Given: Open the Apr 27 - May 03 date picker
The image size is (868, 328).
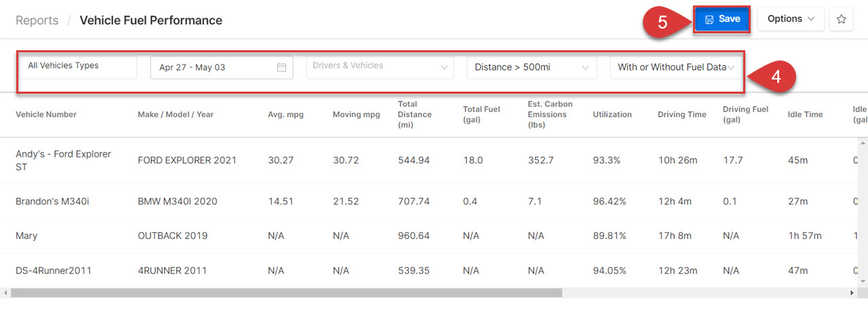Looking at the screenshot, I should 222,67.
